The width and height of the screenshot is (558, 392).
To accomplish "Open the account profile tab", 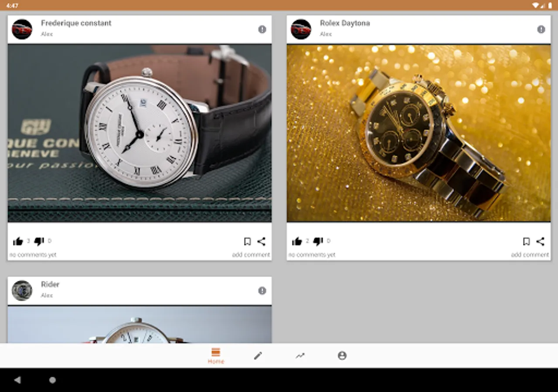I will point(342,356).
